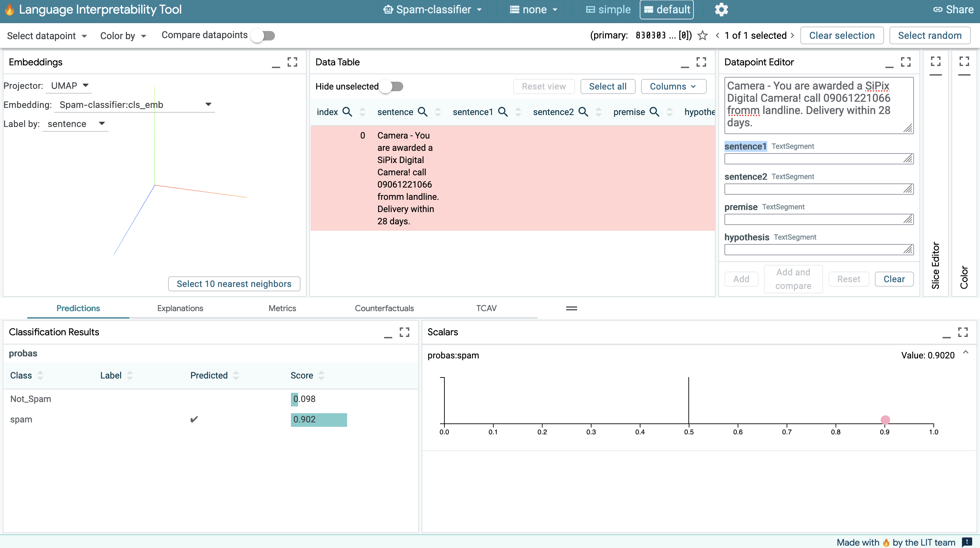Maximize the Scalars panel
This screenshot has width=980, height=548.
point(963,332)
